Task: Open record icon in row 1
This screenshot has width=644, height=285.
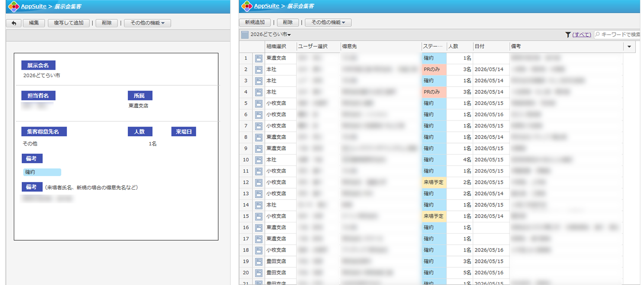Action: pyautogui.click(x=258, y=58)
